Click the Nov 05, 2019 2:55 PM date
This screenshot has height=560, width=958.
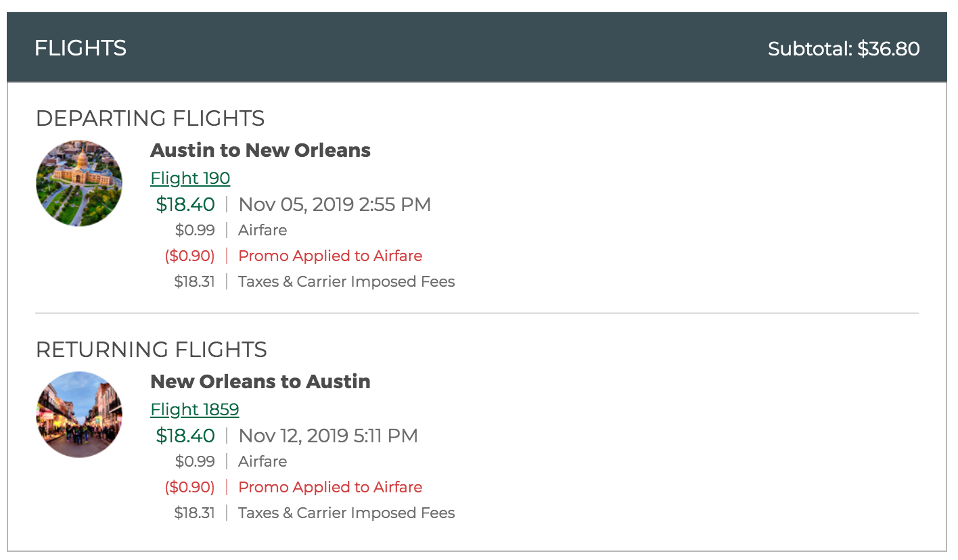point(335,204)
